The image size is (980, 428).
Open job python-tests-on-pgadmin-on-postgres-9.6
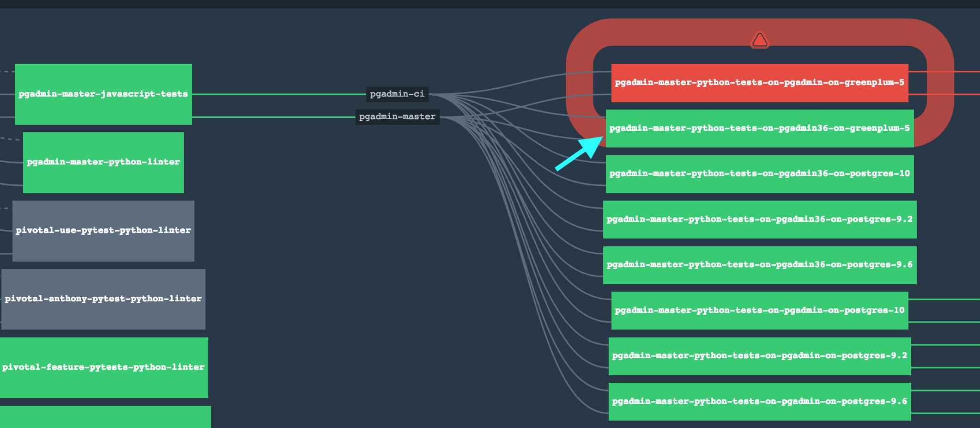tap(760, 402)
